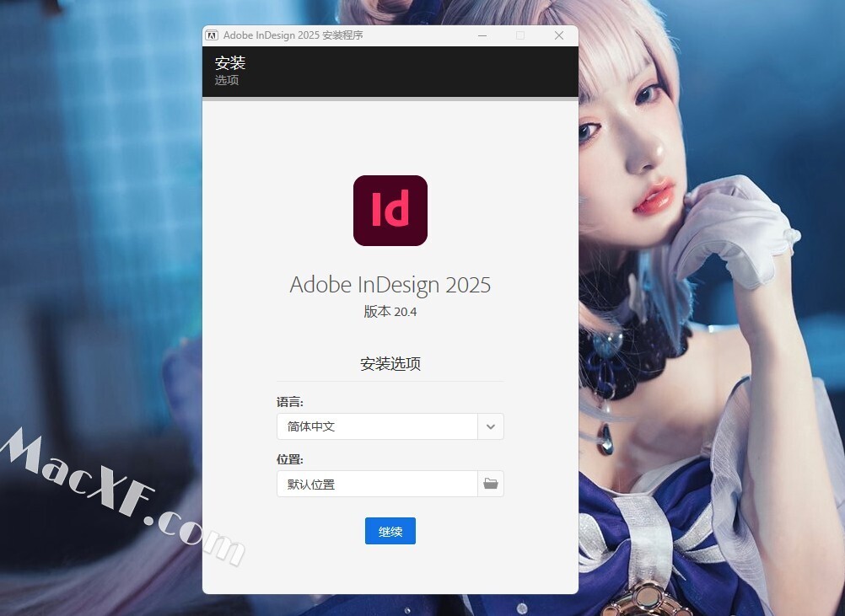This screenshot has width=845, height=616.
Task: Click the 版本 20.4 version text
Action: pyautogui.click(x=390, y=312)
